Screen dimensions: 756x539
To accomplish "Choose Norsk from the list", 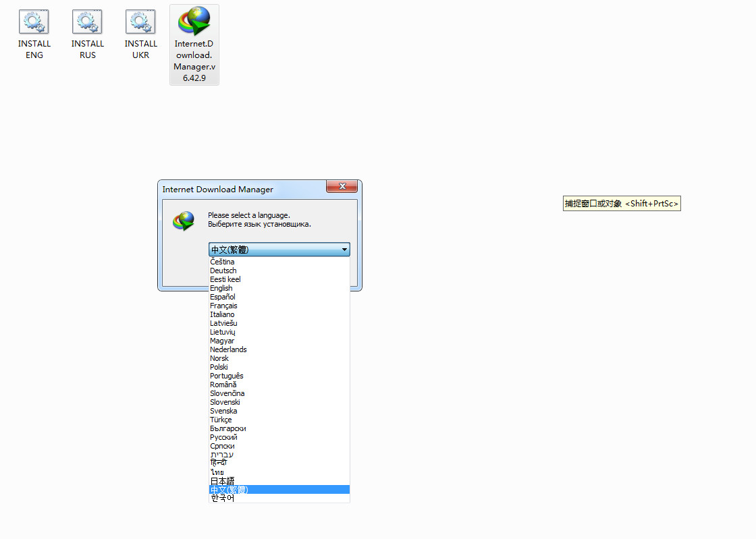I will pyautogui.click(x=279, y=358).
